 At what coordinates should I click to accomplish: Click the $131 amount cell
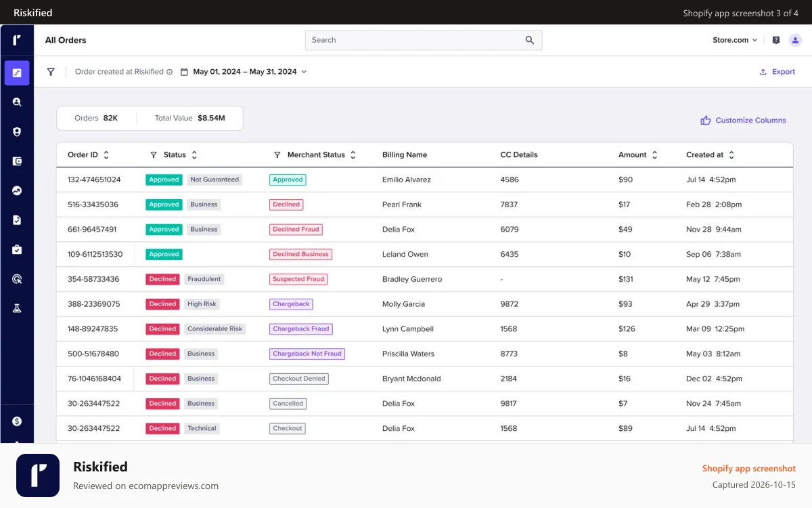click(626, 279)
